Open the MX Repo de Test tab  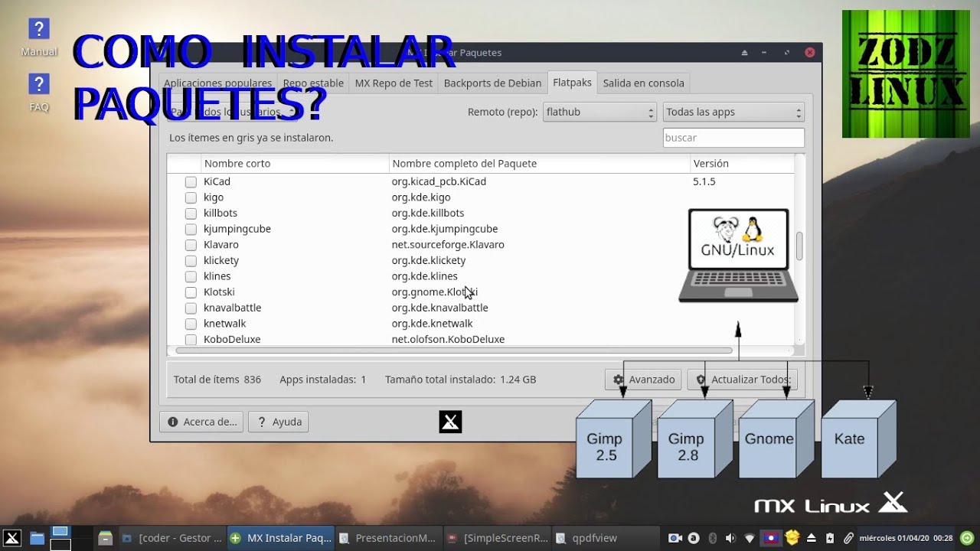coord(394,83)
